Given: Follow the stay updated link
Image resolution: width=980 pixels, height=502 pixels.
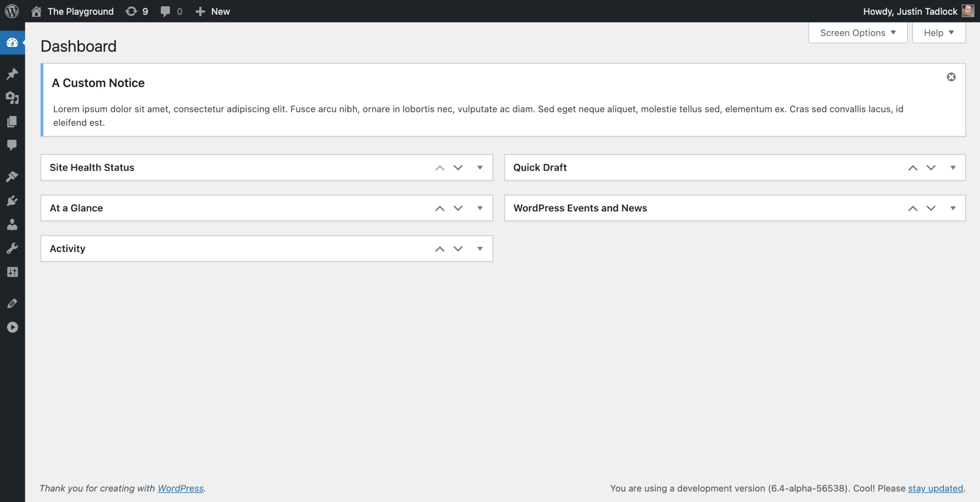Looking at the screenshot, I should [935, 488].
